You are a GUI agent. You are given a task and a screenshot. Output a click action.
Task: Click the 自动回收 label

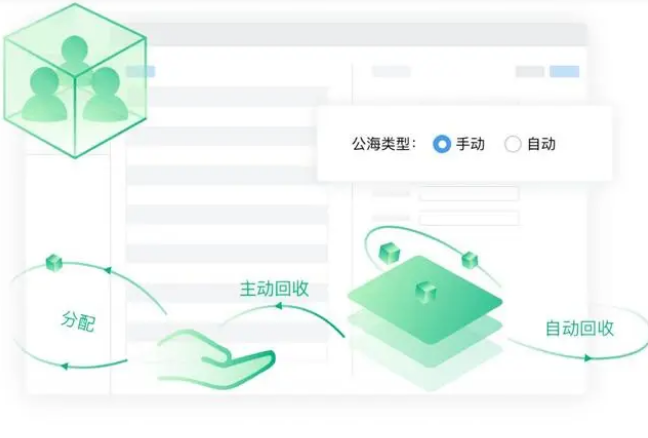(x=580, y=328)
